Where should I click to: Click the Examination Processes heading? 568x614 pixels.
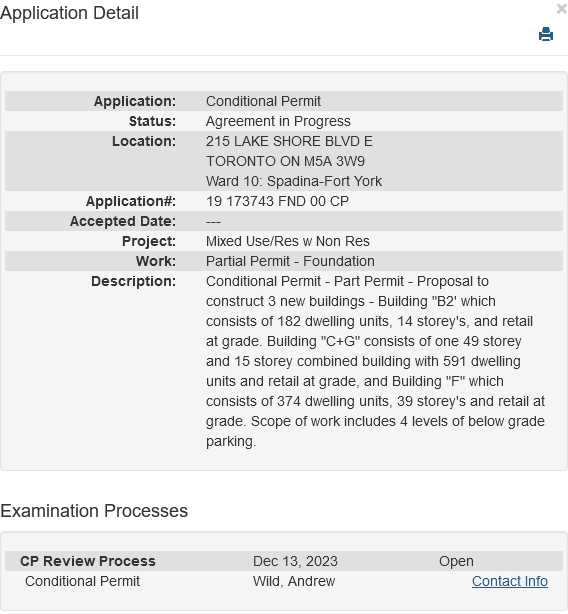[x=94, y=511]
